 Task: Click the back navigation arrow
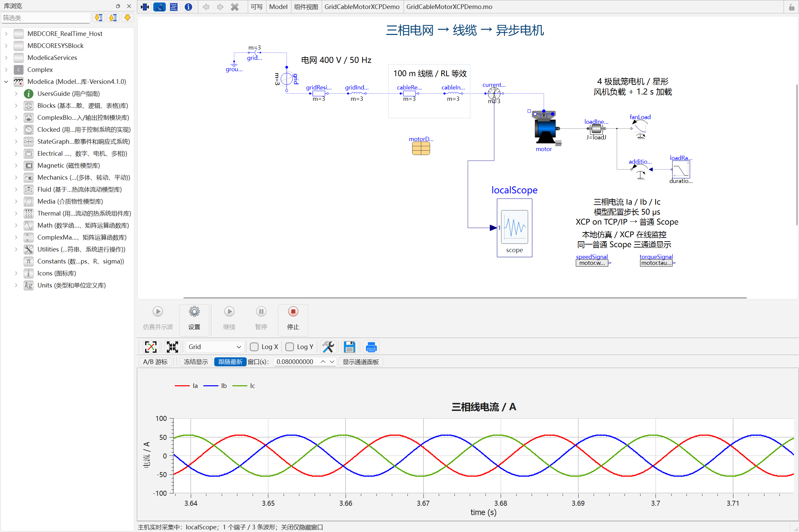click(x=206, y=7)
